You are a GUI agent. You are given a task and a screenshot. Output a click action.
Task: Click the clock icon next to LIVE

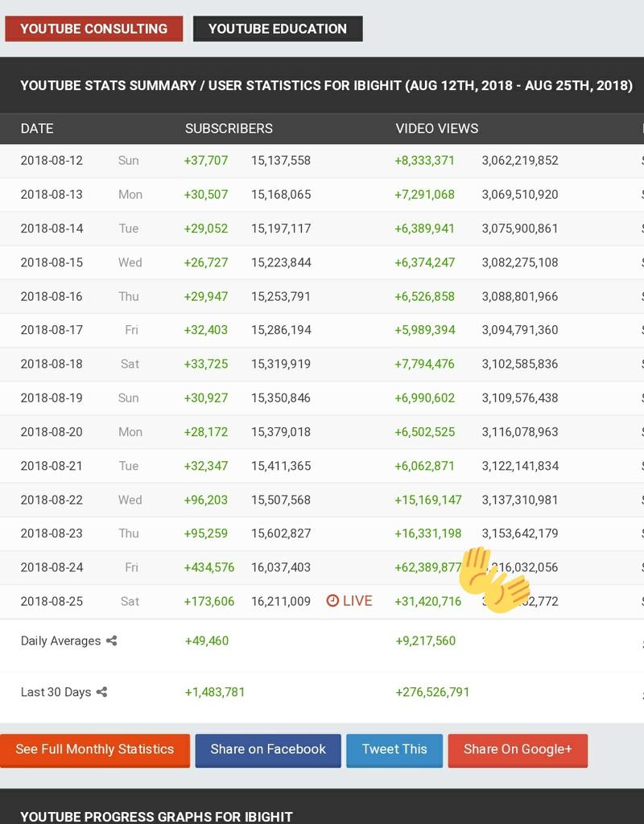coord(332,600)
